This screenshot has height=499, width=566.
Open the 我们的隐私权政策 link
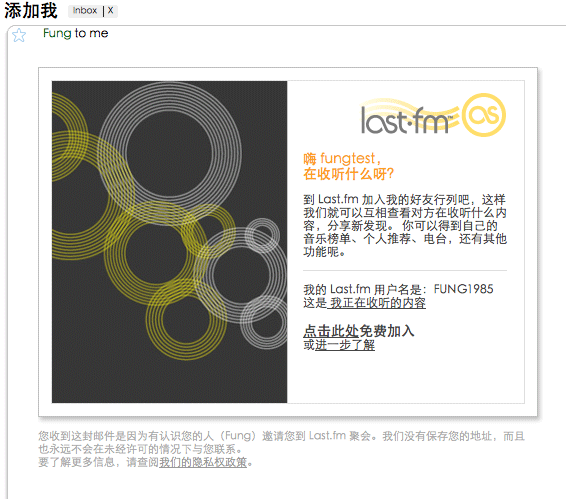tap(203, 462)
